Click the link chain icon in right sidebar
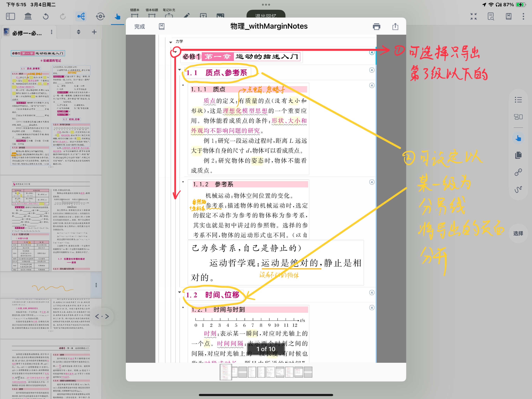This screenshot has height=399, width=532. click(518, 172)
